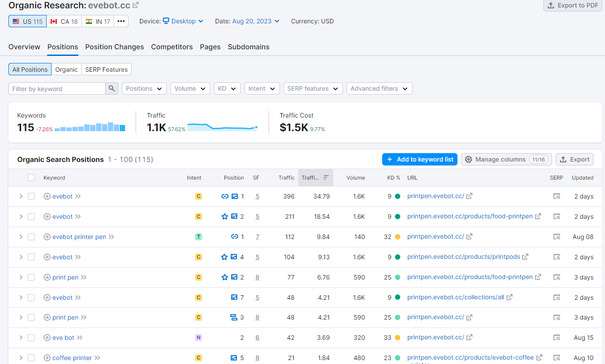Viewport: 605px width, 364px height.
Task: Switch to the Overview tab
Action: pos(24,47)
